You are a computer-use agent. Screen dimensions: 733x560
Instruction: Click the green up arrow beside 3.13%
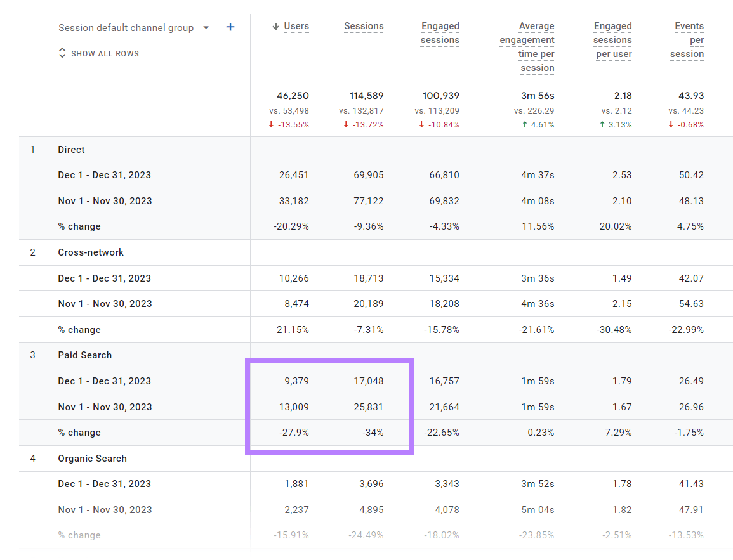pyautogui.click(x=600, y=124)
